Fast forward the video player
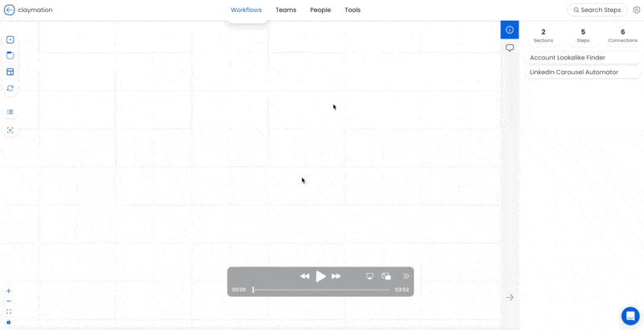The image size is (644, 330). (x=336, y=276)
